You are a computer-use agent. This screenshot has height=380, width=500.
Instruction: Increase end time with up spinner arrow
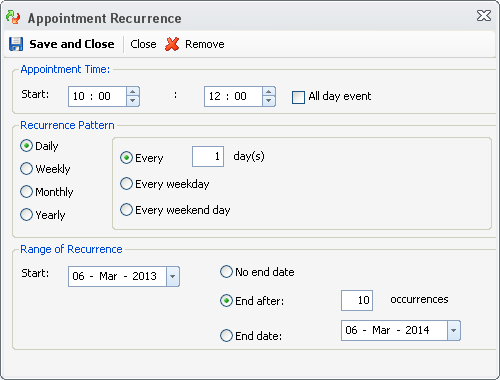point(269,92)
